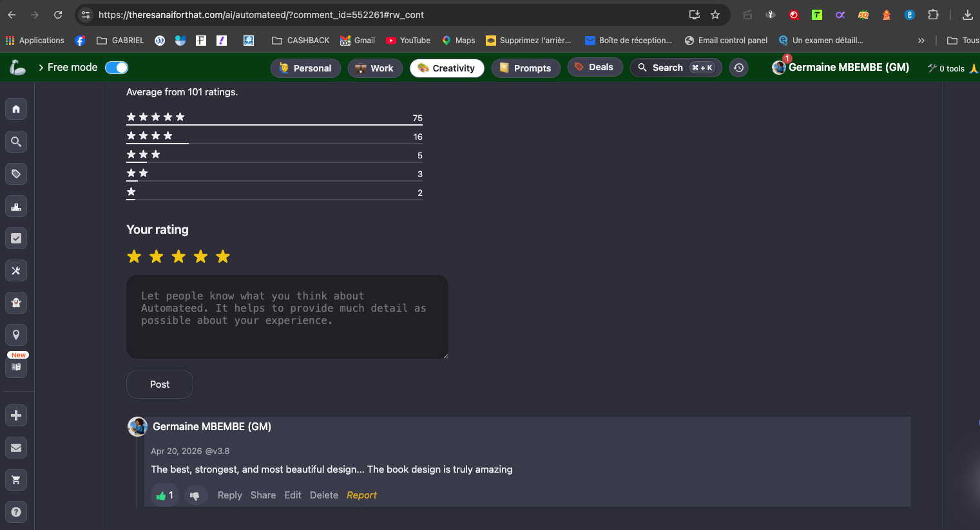Image resolution: width=980 pixels, height=530 pixels.
Task: Open the Email control panel bookmark
Action: 726,40
